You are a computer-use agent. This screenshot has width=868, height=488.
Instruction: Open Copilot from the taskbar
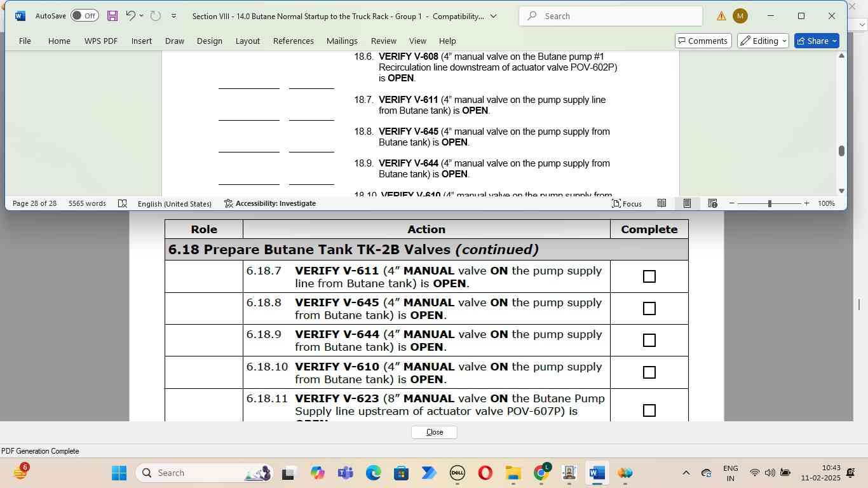[x=317, y=473]
